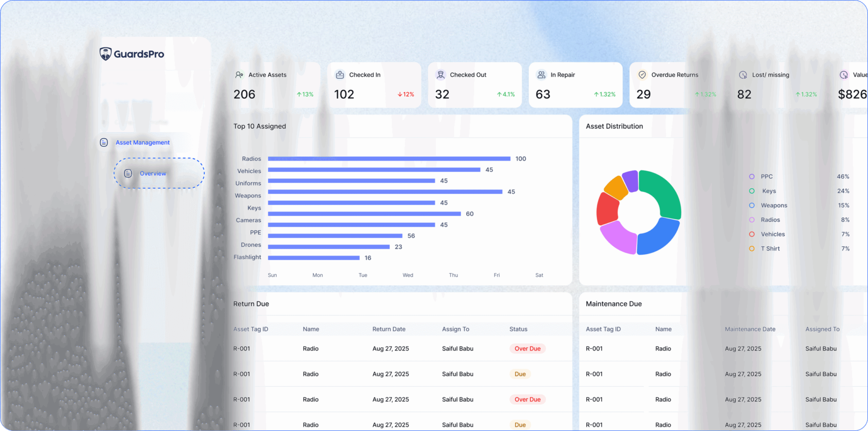Click the Radios bar in Top 10 Assigned
The width and height of the screenshot is (868, 431).
coord(389,159)
